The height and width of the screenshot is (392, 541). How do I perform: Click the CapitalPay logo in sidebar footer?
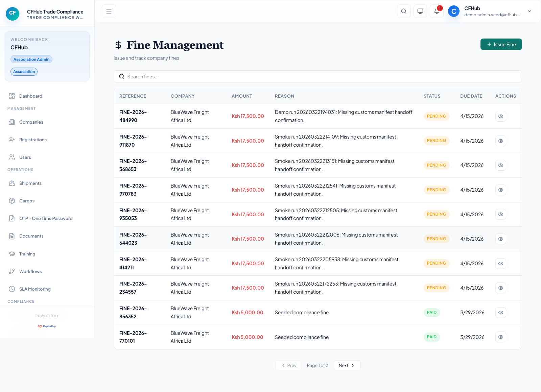click(47, 326)
